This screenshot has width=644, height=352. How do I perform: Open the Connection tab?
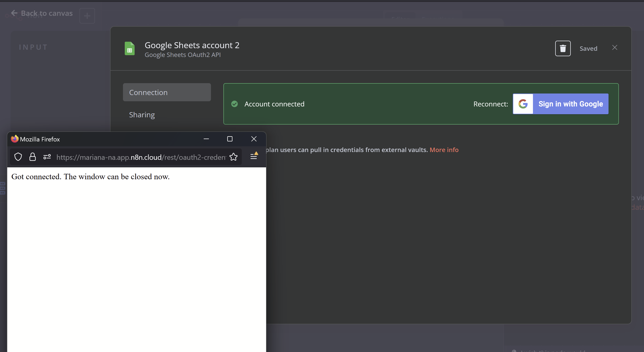coord(167,92)
